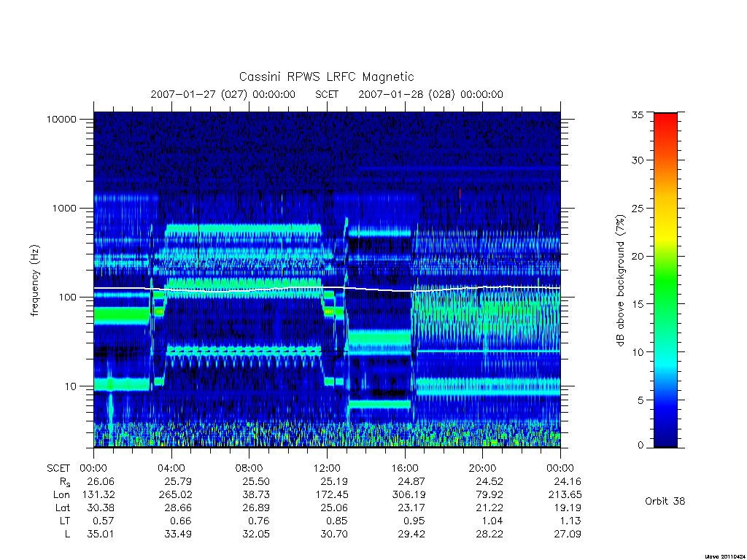This screenshot has height=560, width=747.
Task: Click the red top of the colorbar
Action: pos(665,122)
